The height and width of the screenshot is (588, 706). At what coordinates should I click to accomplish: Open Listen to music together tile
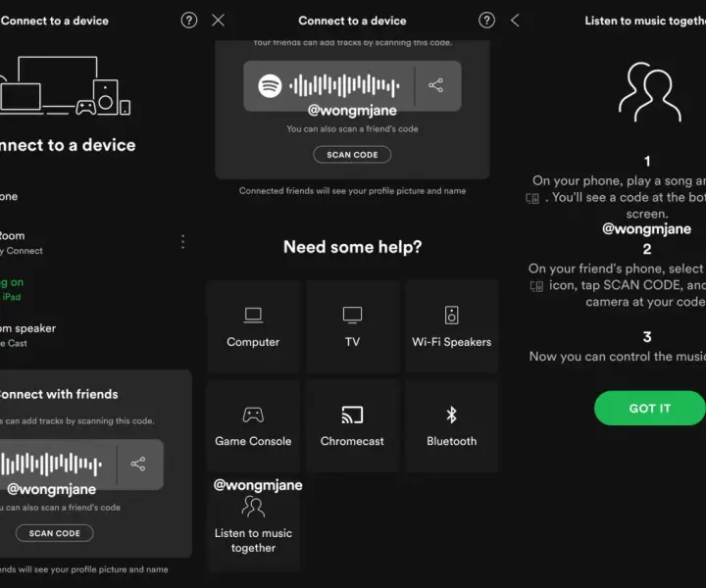(253, 526)
